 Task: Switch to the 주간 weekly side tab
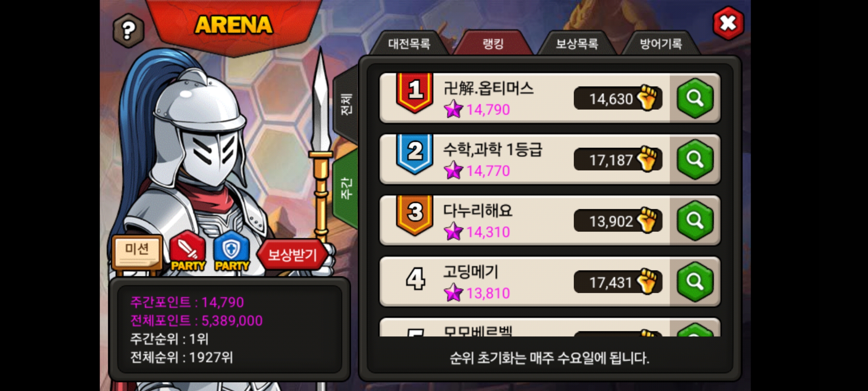click(346, 188)
